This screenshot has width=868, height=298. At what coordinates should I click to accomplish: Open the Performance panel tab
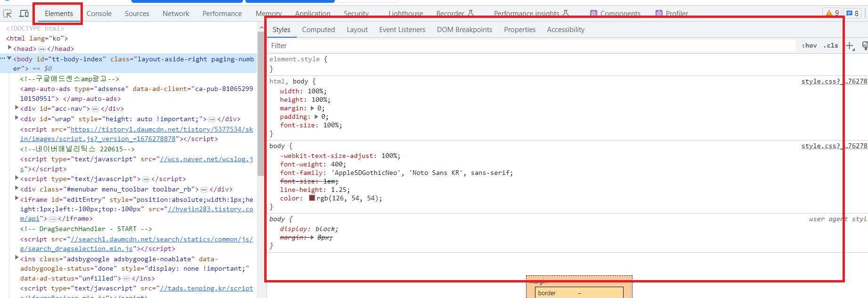[x=222, y=14]
